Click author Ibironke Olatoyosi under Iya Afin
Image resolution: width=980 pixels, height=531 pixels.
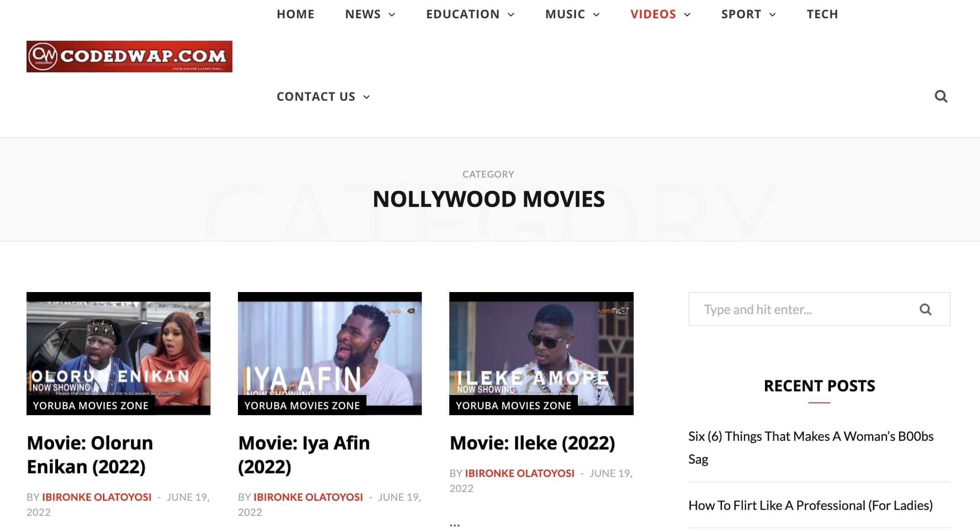pyautogui.click(x=308, y=497)
